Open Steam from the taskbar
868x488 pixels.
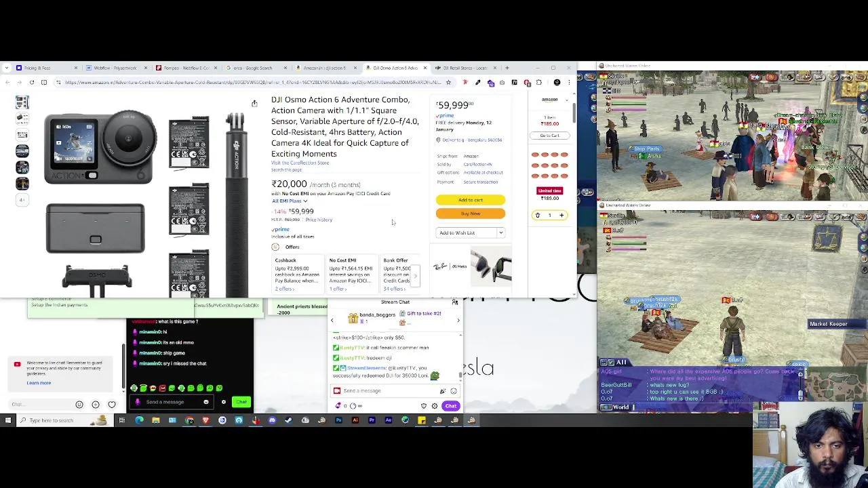pos(288,420)
